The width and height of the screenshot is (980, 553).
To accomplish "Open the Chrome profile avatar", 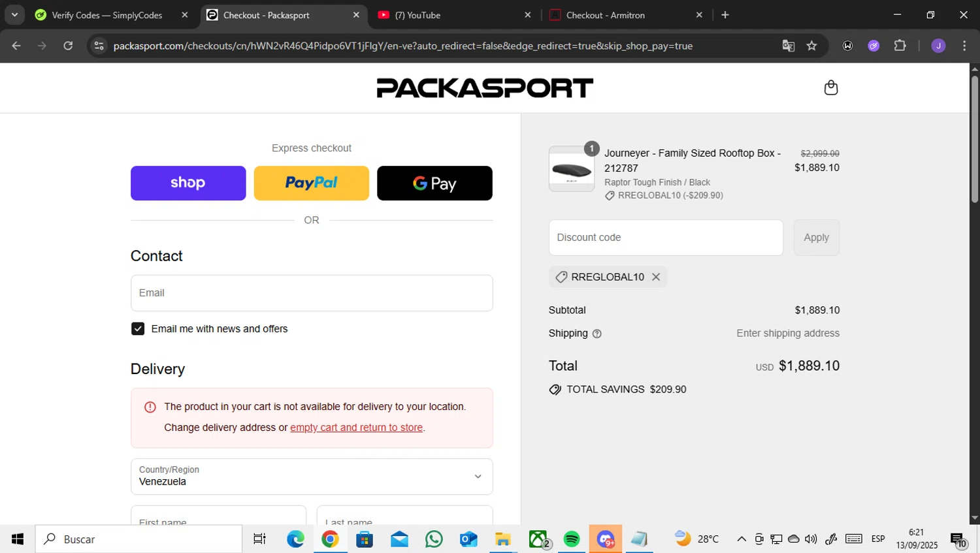I will click(938, 46).
